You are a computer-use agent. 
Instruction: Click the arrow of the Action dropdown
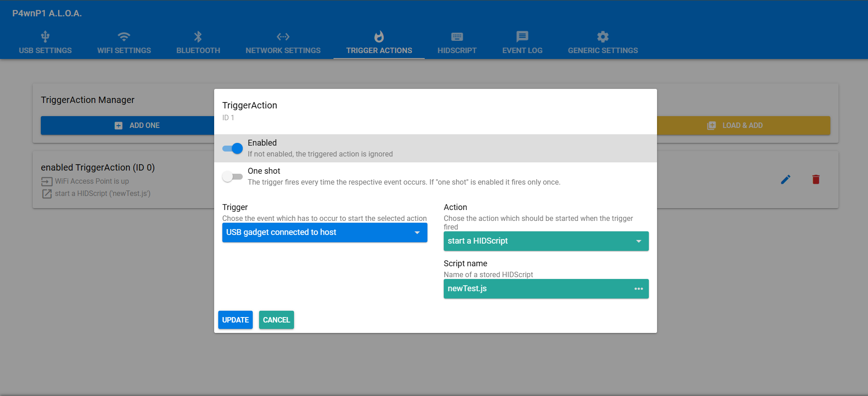pyautogui.click(x=638, y=241)
